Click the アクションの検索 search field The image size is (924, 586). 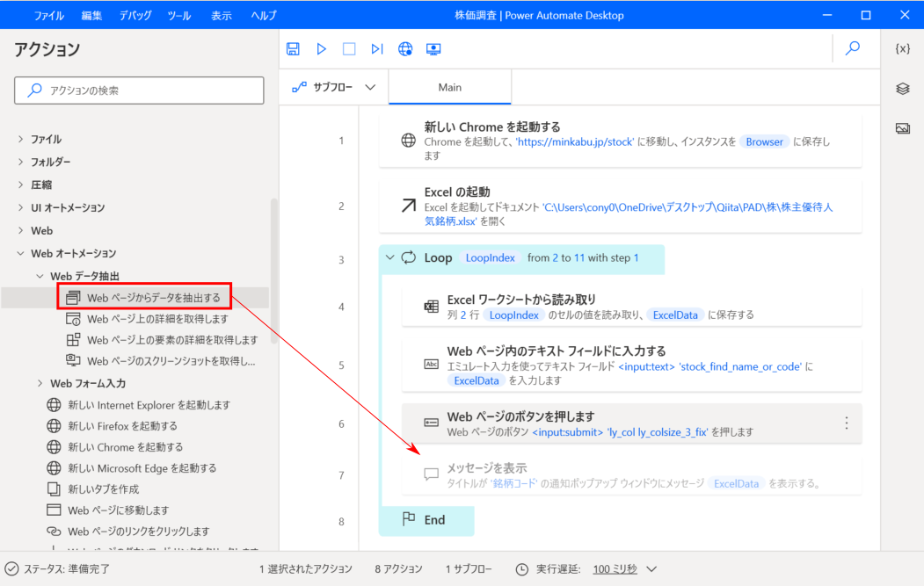[139, 90]
